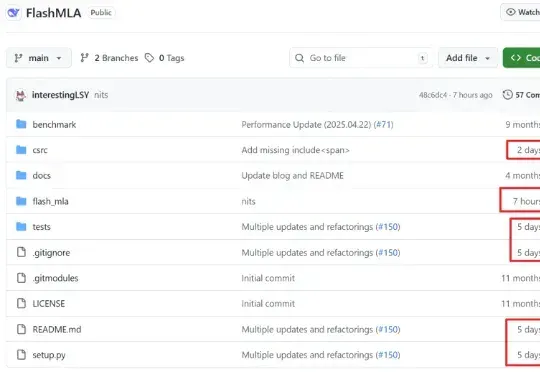Screen dimensions: 540x372
Task: Open the interestingLSY author profile link
Action: pos(60,95)
